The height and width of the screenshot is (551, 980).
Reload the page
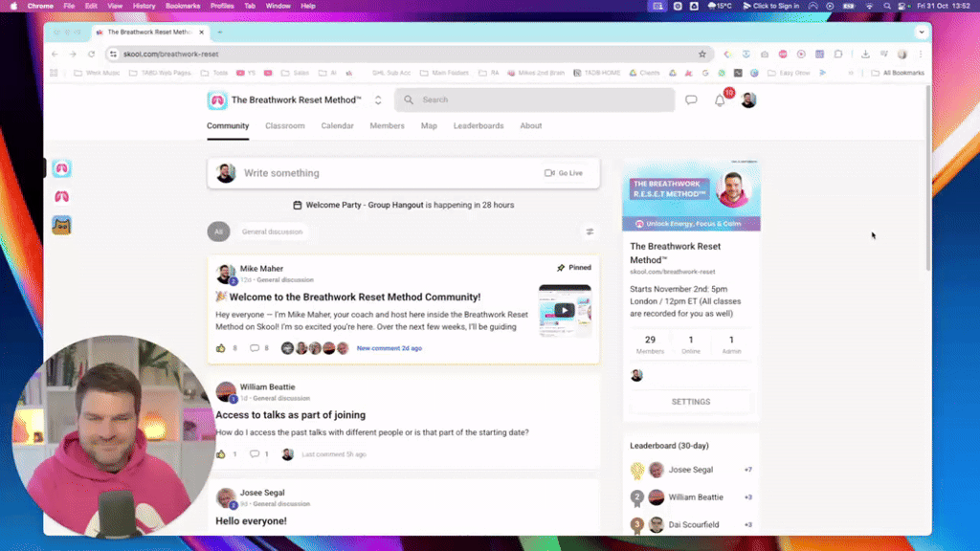pyautogui.click(x=91, y=55)
